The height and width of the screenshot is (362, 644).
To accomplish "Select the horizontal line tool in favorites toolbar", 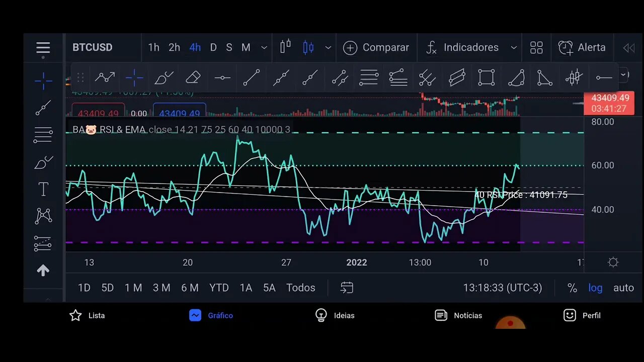I will coord(222,77).
